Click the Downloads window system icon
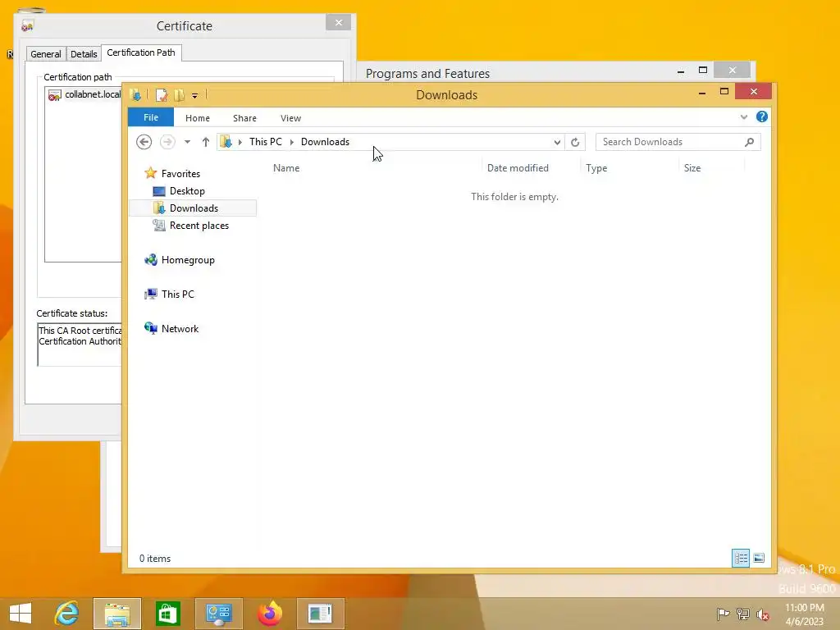This screenshot has height=630, width=840. [135, 95]
